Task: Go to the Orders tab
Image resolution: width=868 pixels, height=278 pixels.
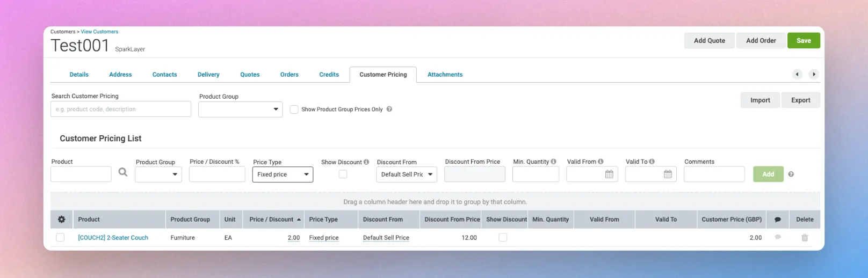Action: pyautogui.click(x=290, y=75)
